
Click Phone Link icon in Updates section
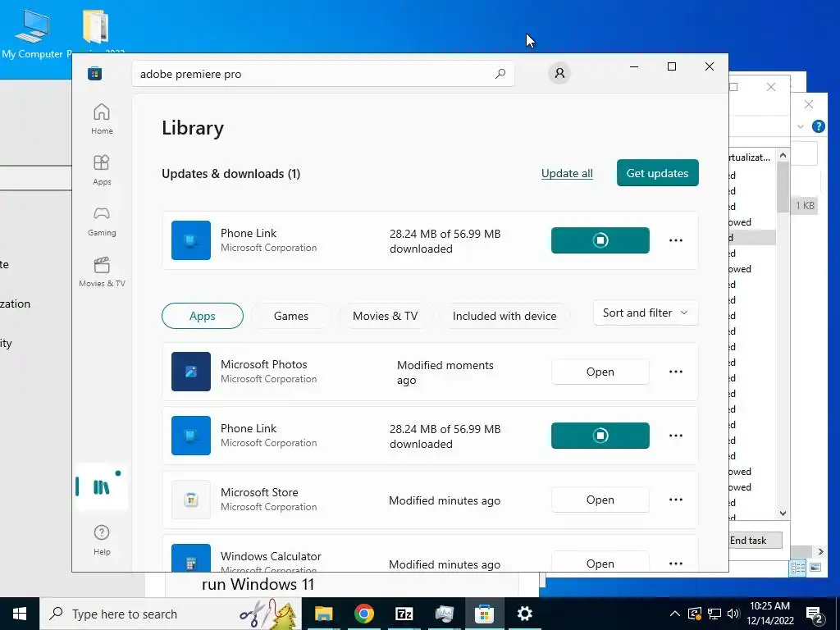pos(190,240)
